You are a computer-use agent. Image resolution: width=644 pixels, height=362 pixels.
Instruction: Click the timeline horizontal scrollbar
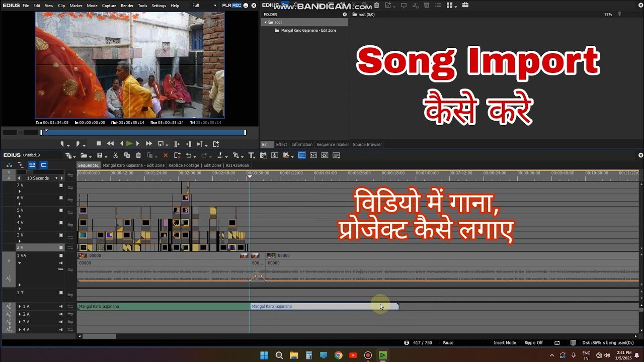tap(99, 336)
